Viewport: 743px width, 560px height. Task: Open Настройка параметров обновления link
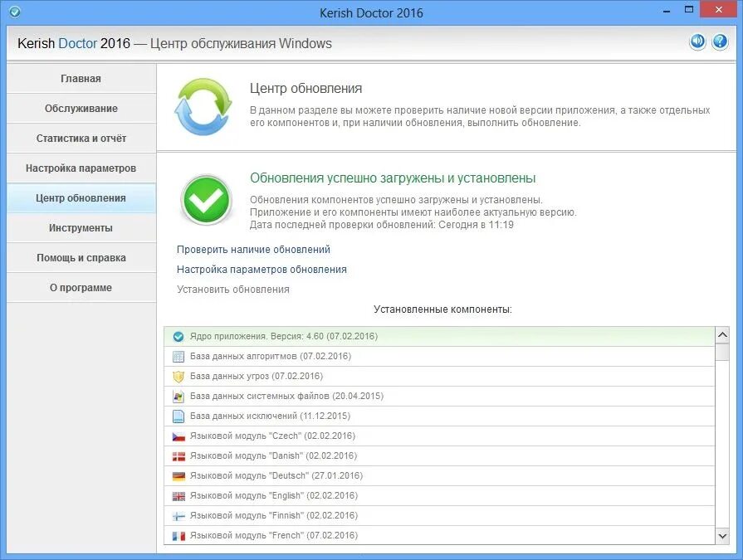click(x=262, y=270)
